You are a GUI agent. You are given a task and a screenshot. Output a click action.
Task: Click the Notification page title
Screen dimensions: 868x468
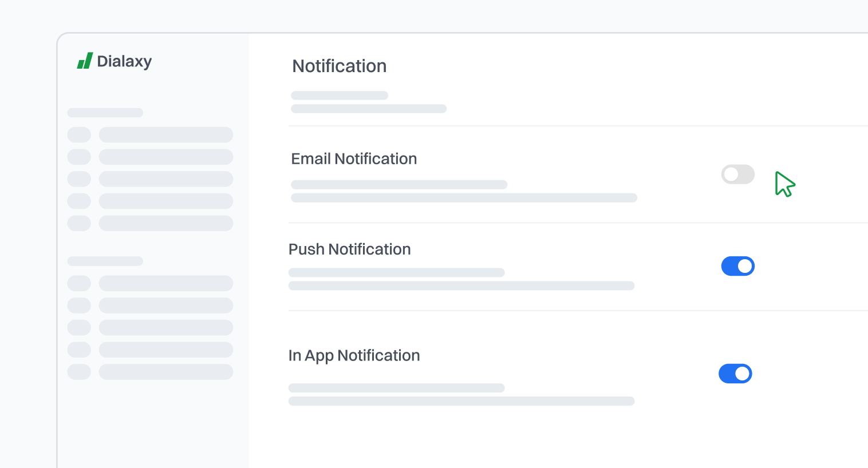pos(339,66)
